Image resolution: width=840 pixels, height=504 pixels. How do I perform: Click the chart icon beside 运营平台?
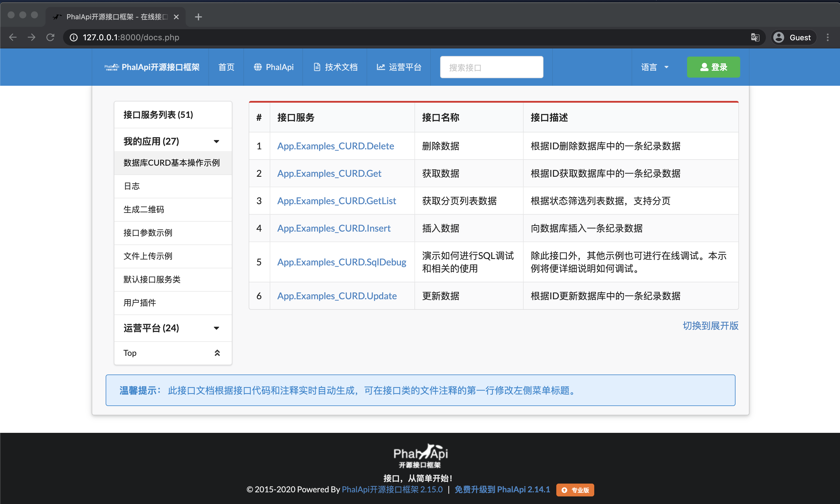coord(381,67)
